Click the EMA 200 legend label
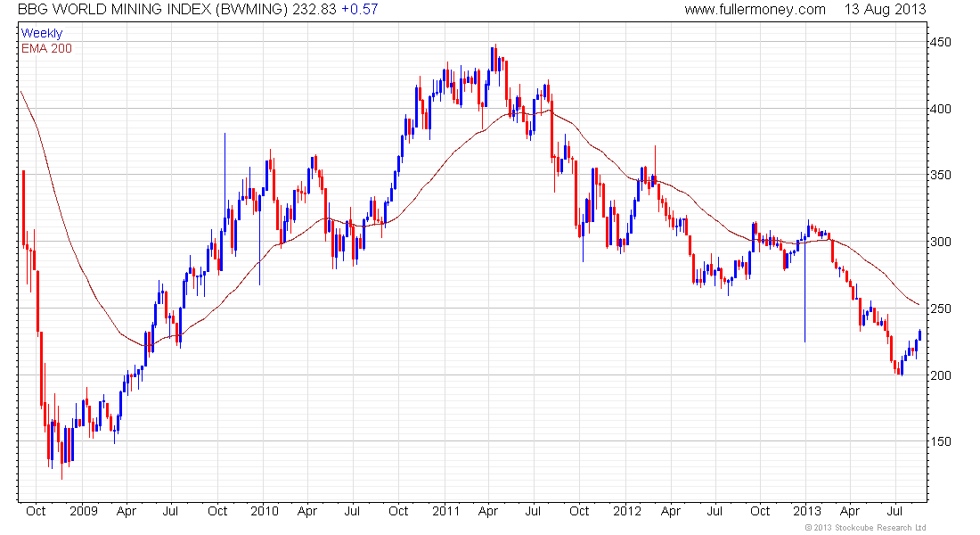The height and width of the screenshot is (535, 980). 47,48
